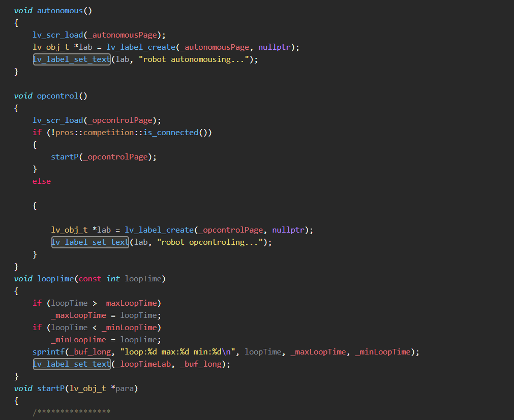Click _opcontrolPage argument of the startP call
514x420 pixels.
(115, 157)
